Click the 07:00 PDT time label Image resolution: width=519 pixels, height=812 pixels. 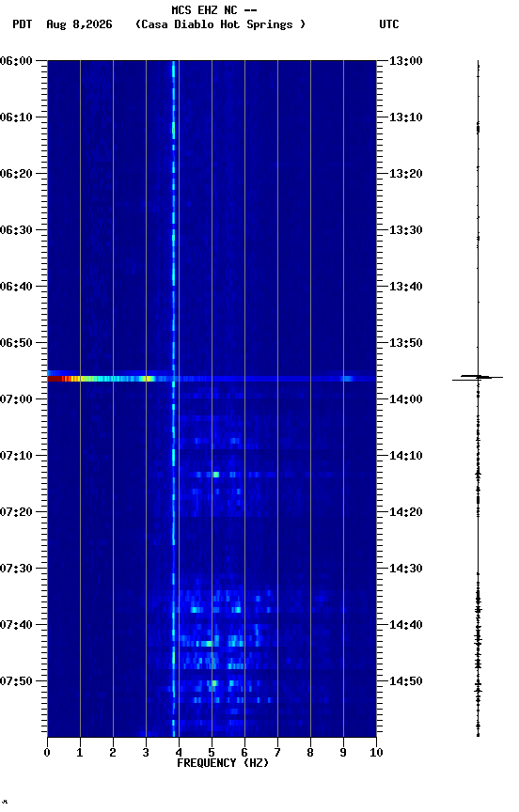pos(16,399)
